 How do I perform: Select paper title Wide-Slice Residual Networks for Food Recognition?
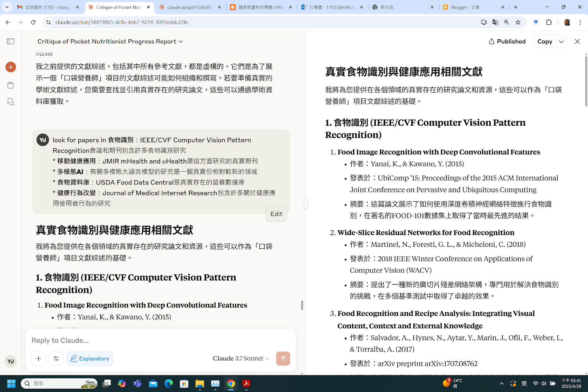point(426,233)
